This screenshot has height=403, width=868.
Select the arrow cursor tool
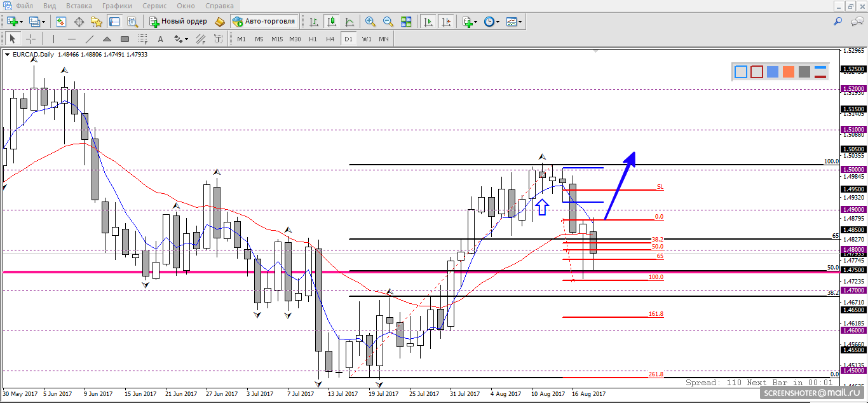pos(13,39)
